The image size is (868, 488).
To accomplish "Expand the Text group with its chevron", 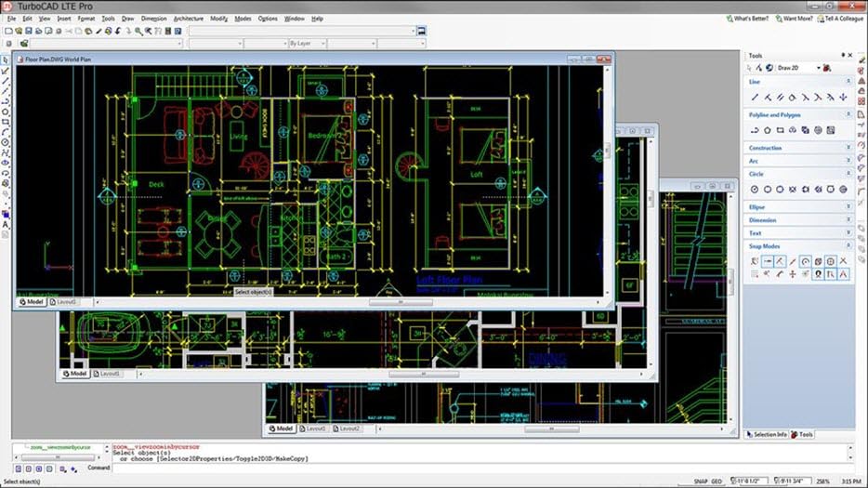I will pyautogui.click(x=848, y=232).
